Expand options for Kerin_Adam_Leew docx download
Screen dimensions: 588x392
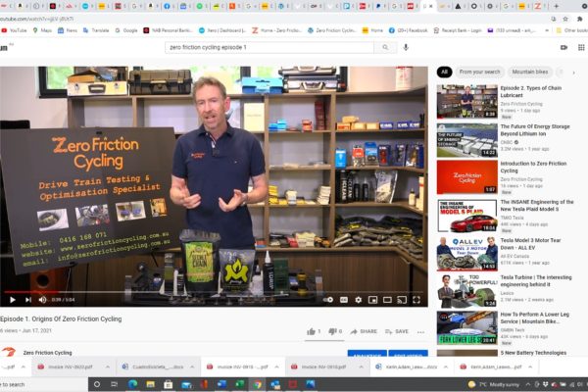click(x=446, y=367)
